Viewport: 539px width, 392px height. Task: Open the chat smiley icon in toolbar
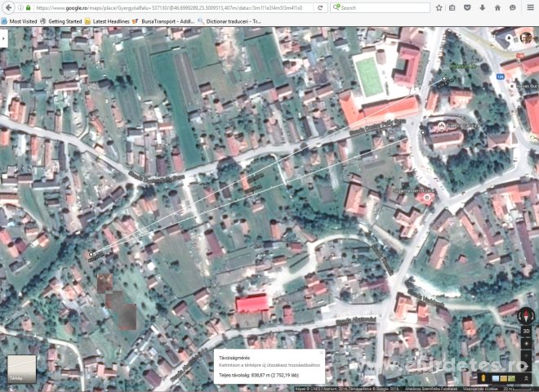pyautogui.click(x=513, y=7)
